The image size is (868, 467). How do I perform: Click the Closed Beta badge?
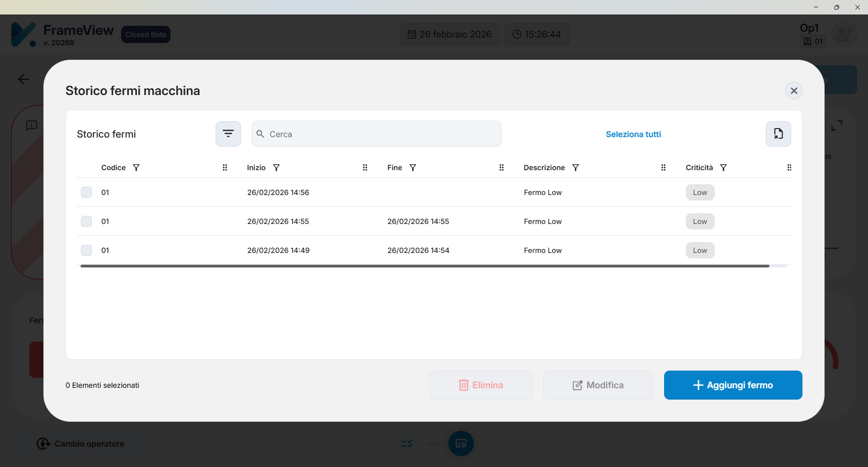(x=146, y=34)
